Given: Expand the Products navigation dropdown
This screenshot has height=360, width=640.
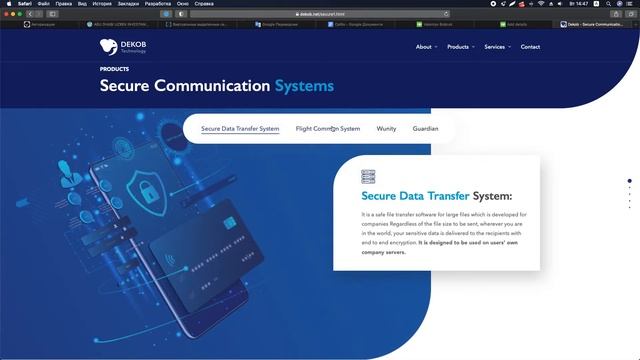Looking at the screenshot, I should click(461, 47).
